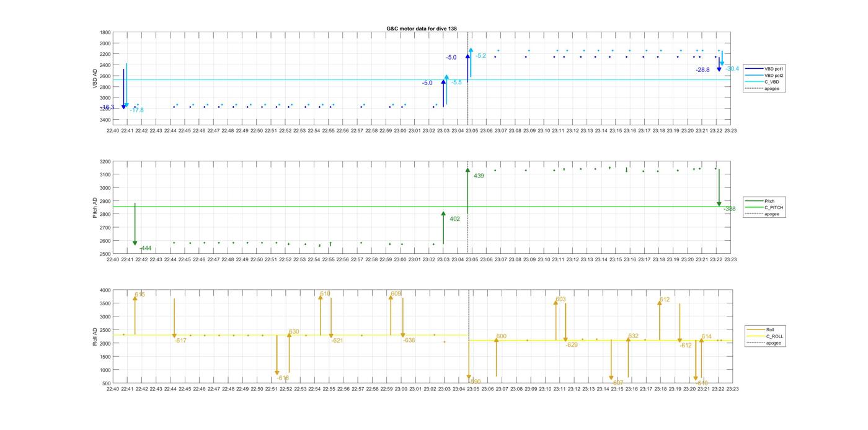Click the '615' annotation in Roll plot
This screenshot has width=868, height=430.
139,295
